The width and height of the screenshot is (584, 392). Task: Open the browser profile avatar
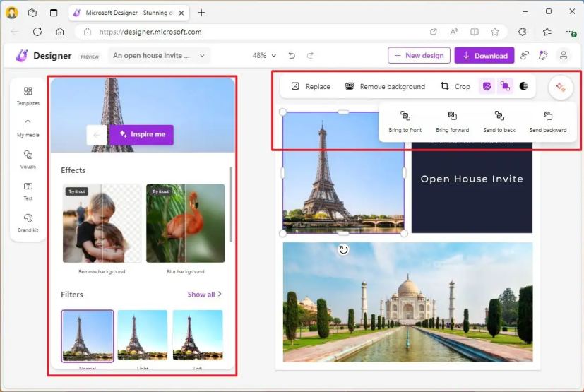(x=11, y=13)
